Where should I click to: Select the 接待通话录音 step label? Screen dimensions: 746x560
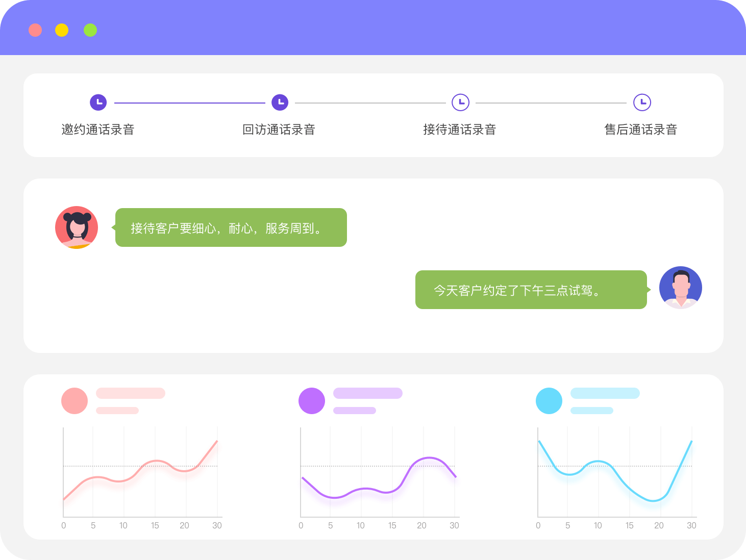[460, 130]
